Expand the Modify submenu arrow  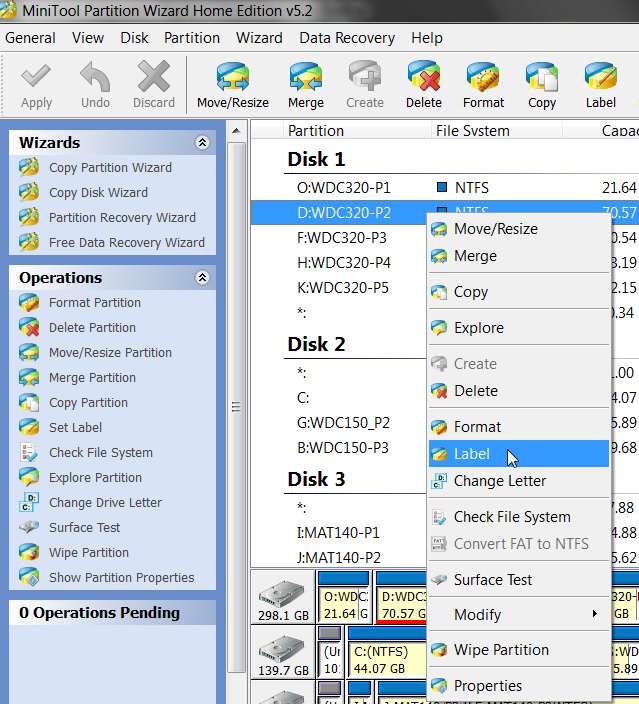pos(595,614)
